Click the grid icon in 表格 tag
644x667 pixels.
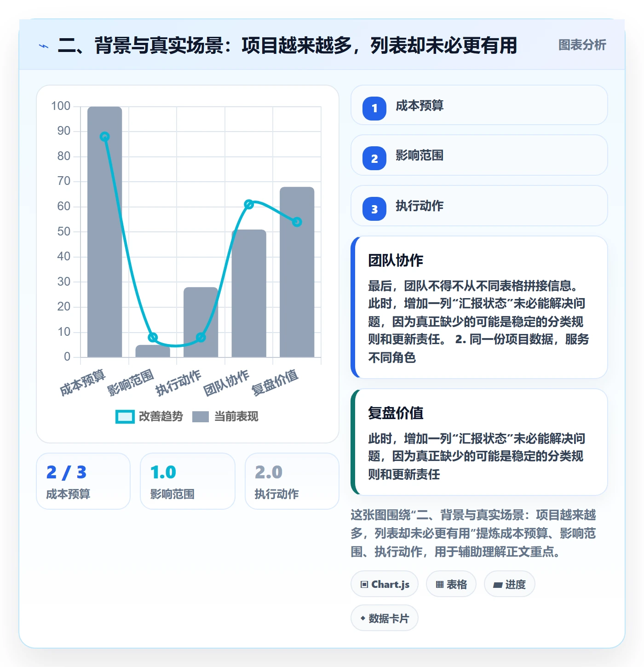pos(440,585)
